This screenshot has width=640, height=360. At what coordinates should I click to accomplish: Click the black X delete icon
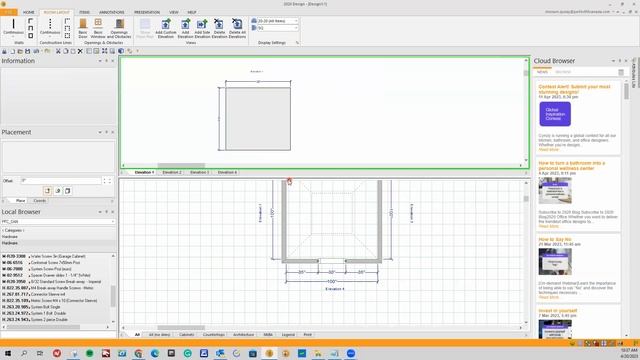pos(80,51)
